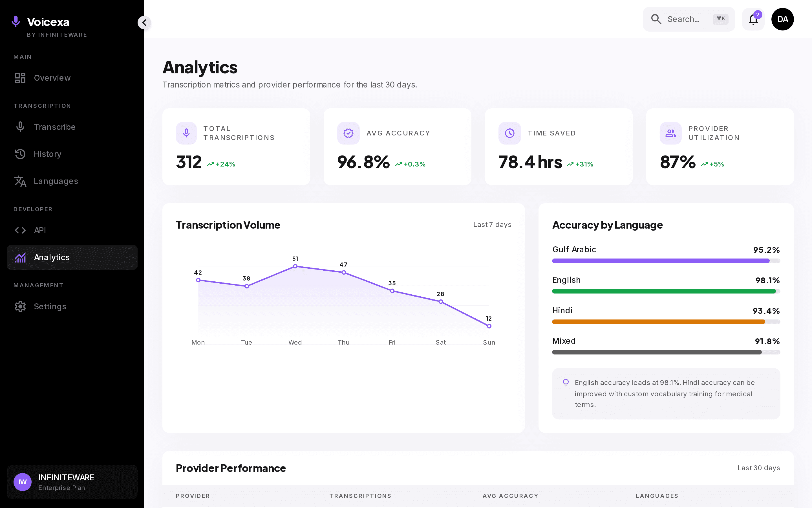Click the API code brackets icon

coord(20,231)
